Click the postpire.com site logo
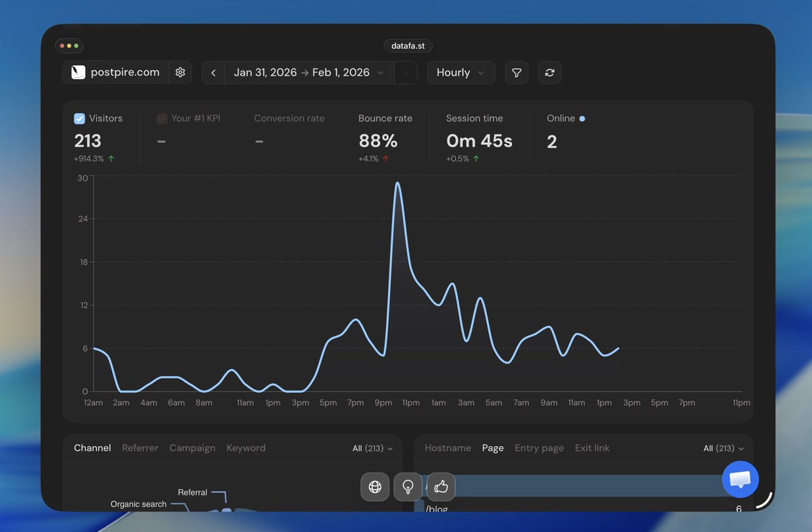The image size is (812, 532). pos(78,72)
